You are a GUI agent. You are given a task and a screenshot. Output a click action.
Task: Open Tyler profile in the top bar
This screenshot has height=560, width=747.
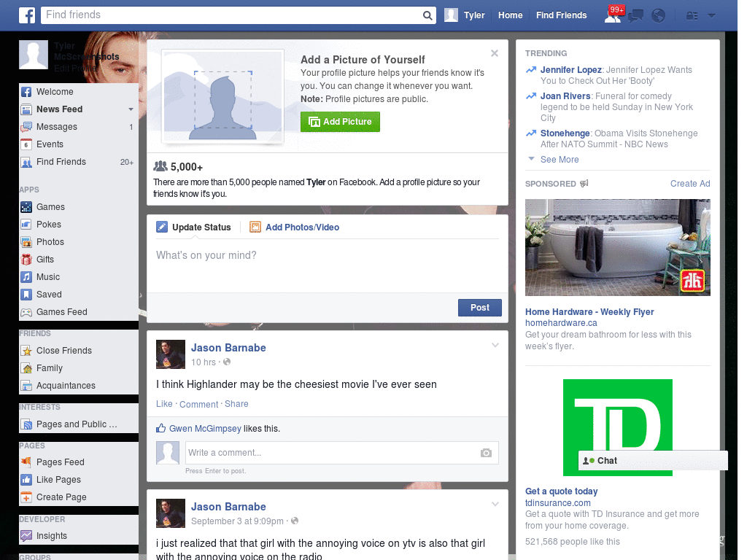coord(465,15)
